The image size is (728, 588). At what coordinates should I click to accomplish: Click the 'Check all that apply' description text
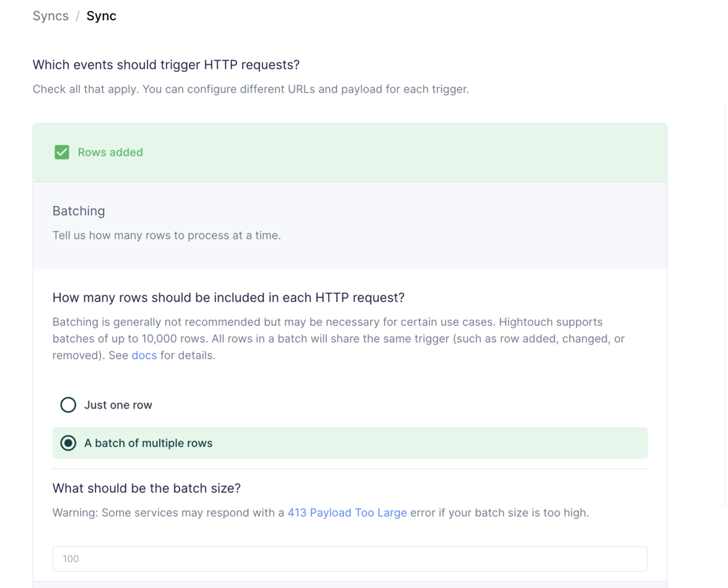pyautogui.click(x=250, y=89)
